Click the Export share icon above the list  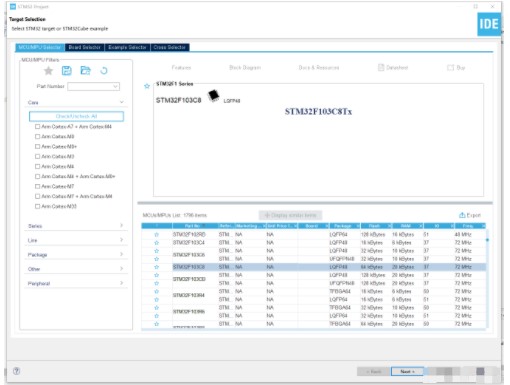click(x=462, y=215)
